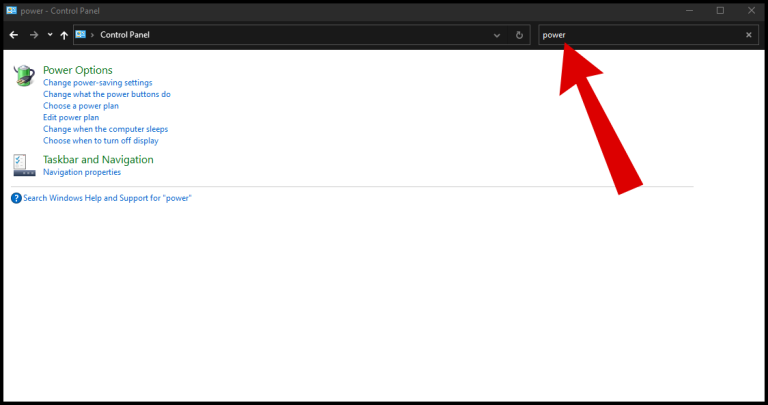Open the recent locations dropdown arrow

50,35
